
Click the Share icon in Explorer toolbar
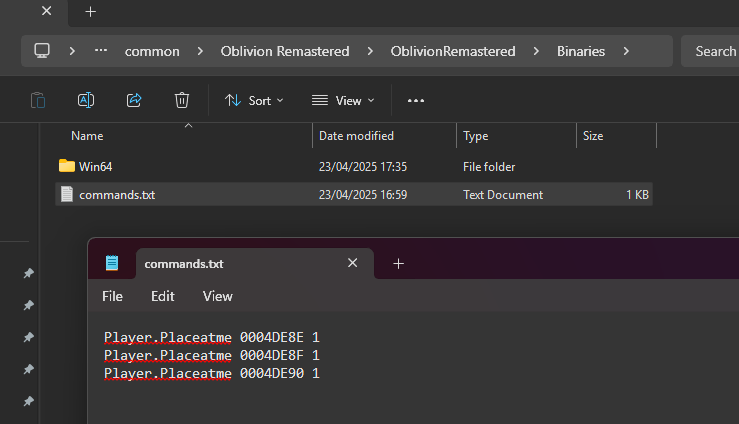pyautogui.click(x=134, y=100)
